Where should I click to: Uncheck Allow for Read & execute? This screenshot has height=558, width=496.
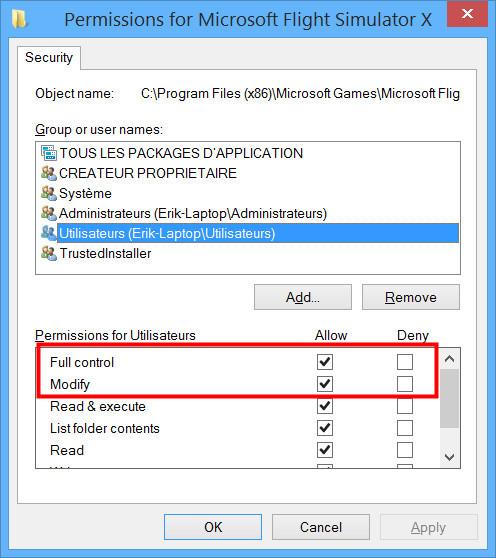(325, 406)
